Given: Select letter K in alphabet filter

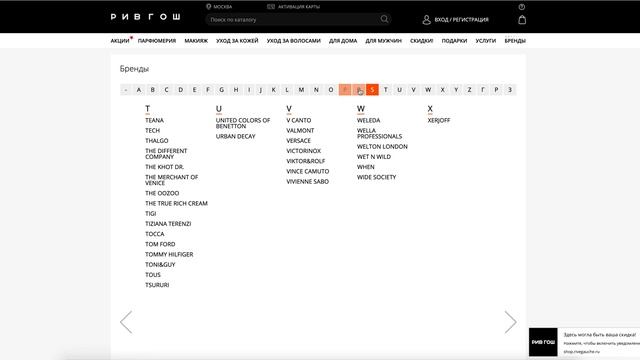Looking at the screenshot, I should [273, 90].
